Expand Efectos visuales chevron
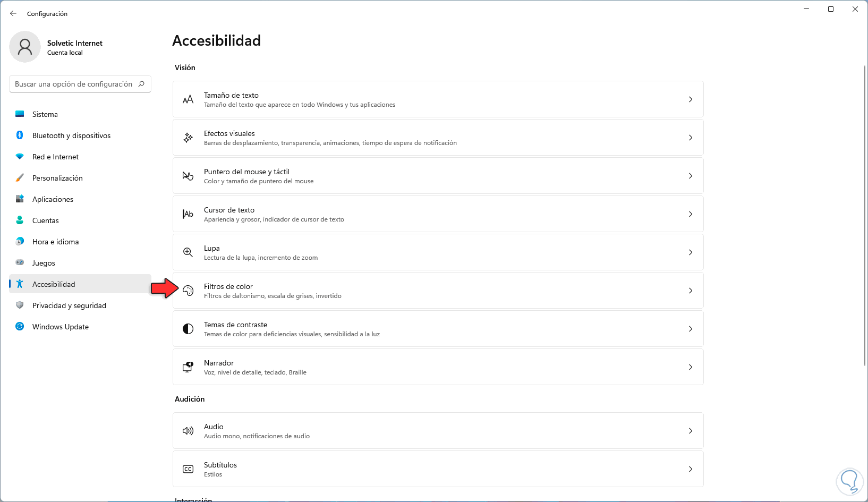The height and width of the screenshot is (502, 868). click(x=691, y=138)
